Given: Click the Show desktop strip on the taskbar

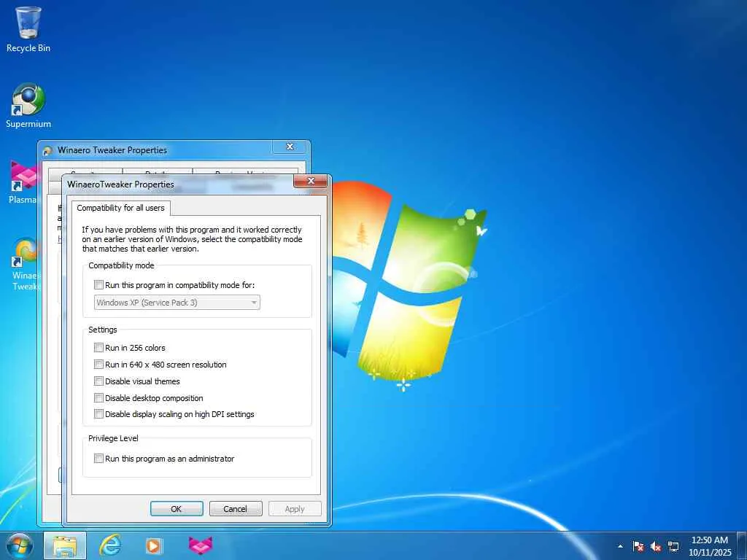Looking at the screenshot, I should click(742, 545).
